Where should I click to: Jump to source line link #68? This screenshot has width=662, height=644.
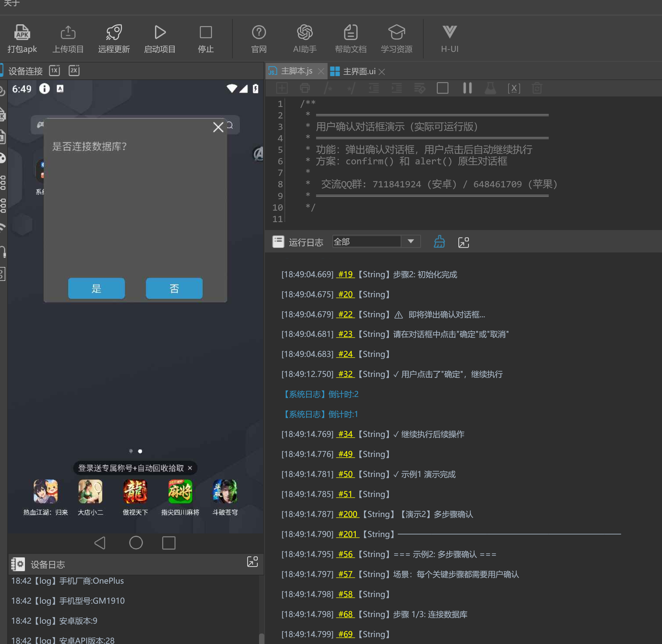pos(346,614)
